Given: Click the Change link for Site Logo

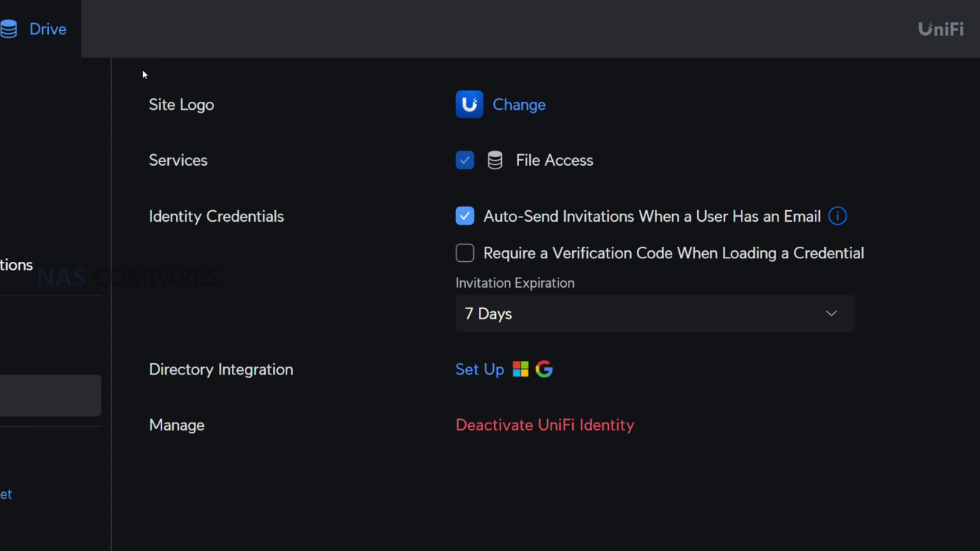Looking at the screenshot, I should pos(519,105).
